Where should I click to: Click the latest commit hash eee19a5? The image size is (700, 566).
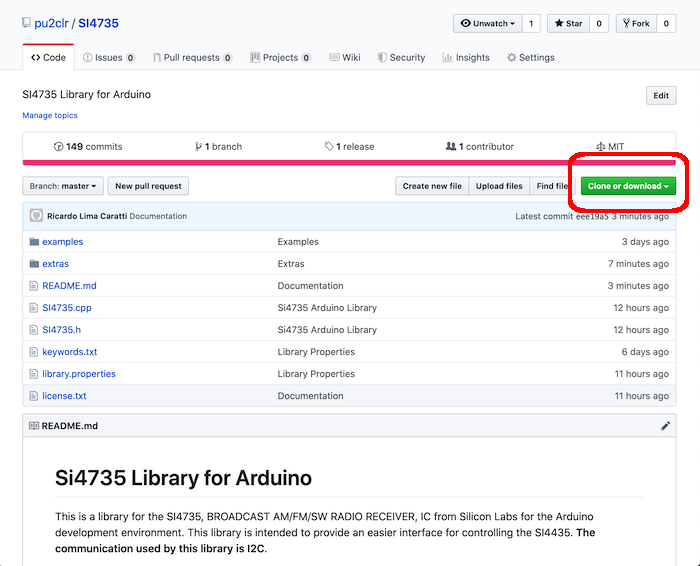tap(592, 216)
